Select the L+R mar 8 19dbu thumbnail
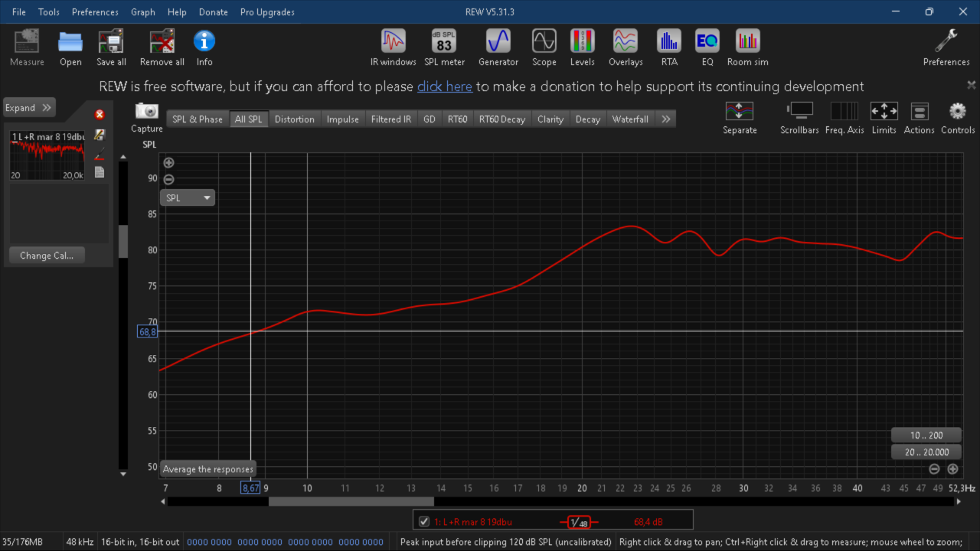Screen dimensions: 980x551 pos(47,155)
